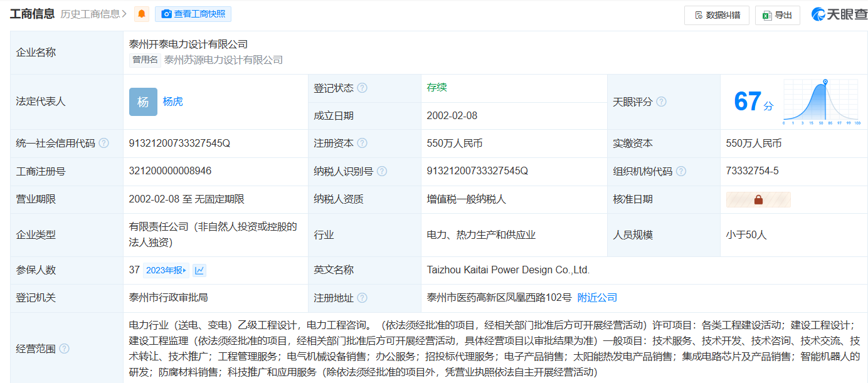The width and height of the screenshot is (868, 383).
Task: Click the 小于50人 staff size value
Action: 746,235
